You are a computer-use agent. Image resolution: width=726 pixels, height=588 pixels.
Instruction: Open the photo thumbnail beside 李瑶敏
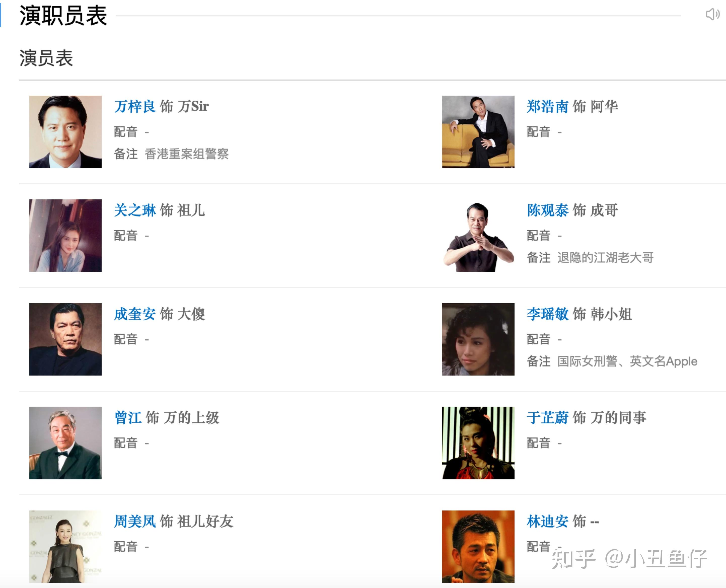(478, 339)
